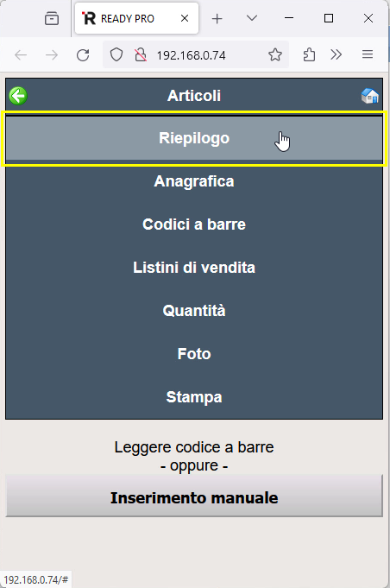The height and width of the screenshot is (588, 390).
Task: Select the Quantità menu item
Action: click(194, 311)
